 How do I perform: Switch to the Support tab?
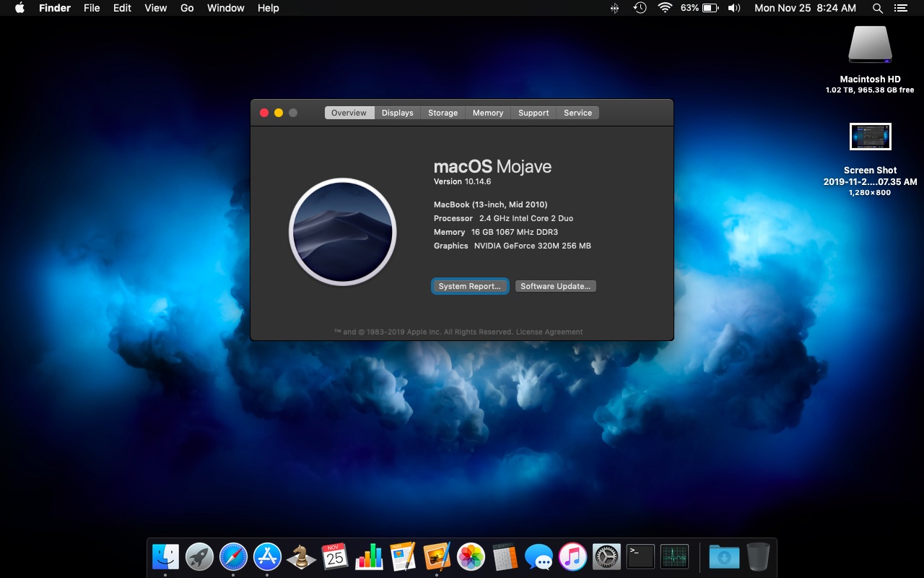point(533,113)
